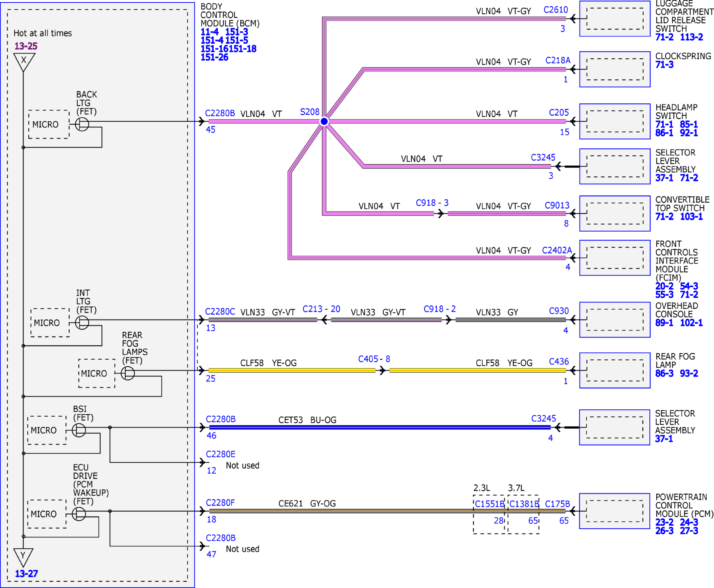The width and height of the screenshot is (714, 588).
Task: Select the S208 splice dot
Action: pyautogui.click(x=324, y=121)
